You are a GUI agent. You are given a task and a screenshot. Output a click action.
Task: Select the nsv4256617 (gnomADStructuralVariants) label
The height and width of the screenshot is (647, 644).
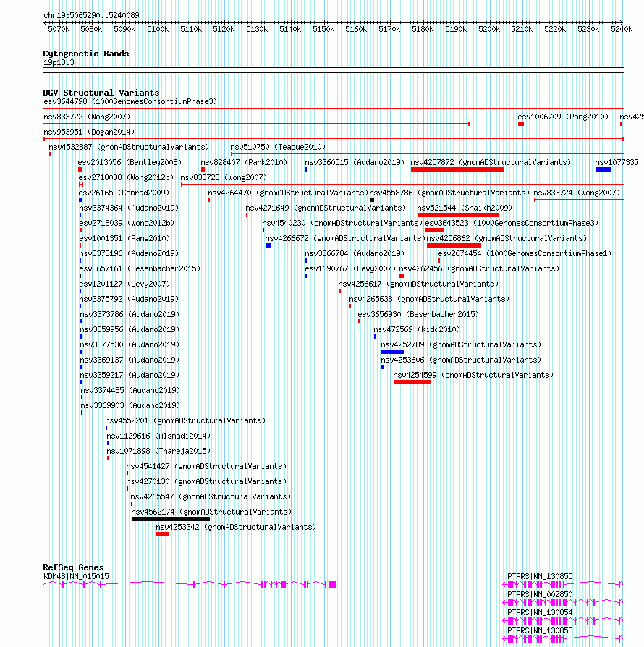418,284
